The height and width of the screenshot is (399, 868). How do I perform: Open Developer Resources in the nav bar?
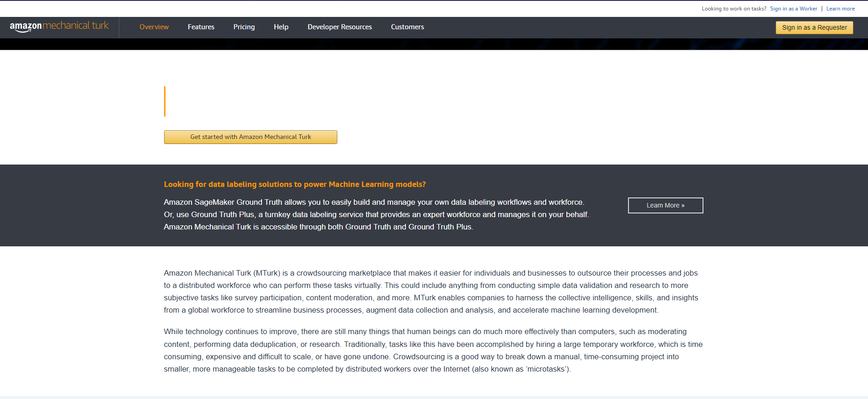[340, 27]
